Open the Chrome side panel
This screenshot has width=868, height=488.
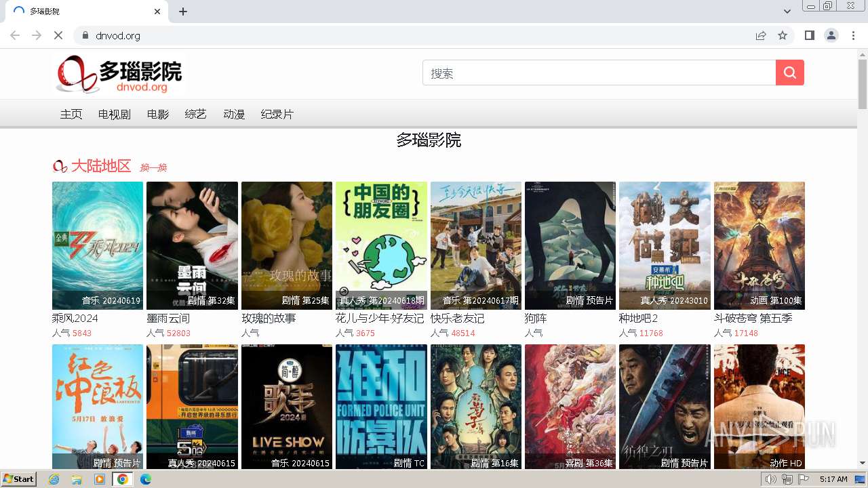[x=810, y=35]
